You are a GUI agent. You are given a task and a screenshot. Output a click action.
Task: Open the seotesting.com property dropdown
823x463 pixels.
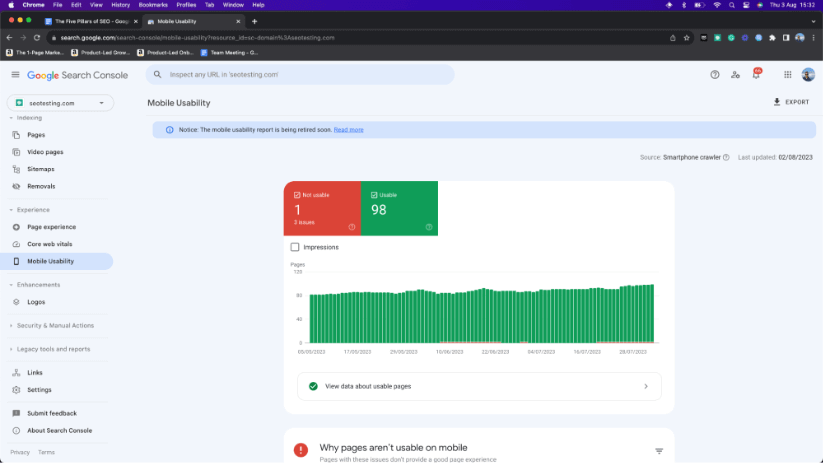point(60,102)
